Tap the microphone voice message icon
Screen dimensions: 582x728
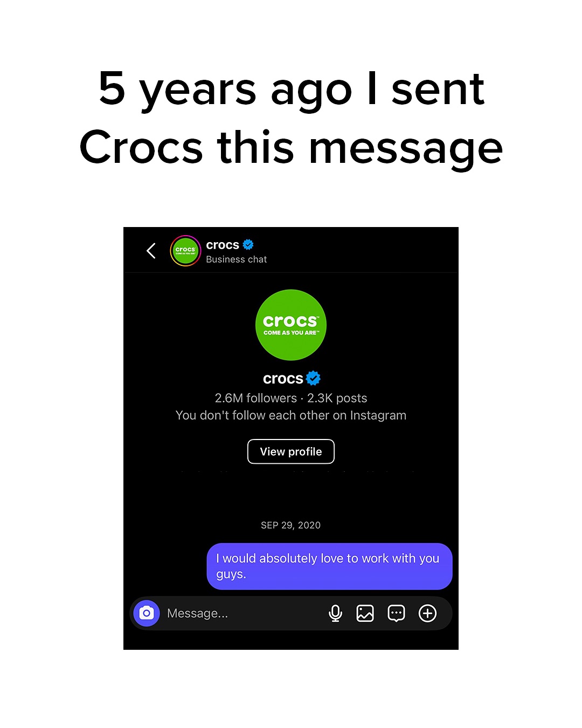coord(335,613)
